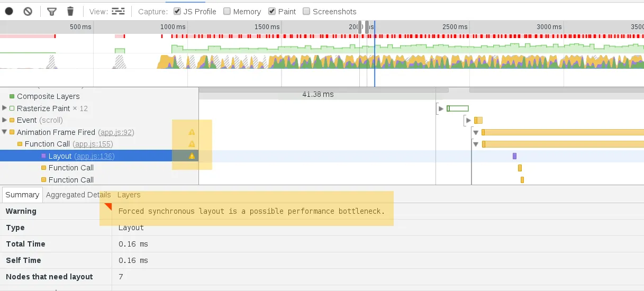Collapse the Animation Frame Fired bar in the flame chart
Viewport: 644px width, 291px height.
pos(476,132)
